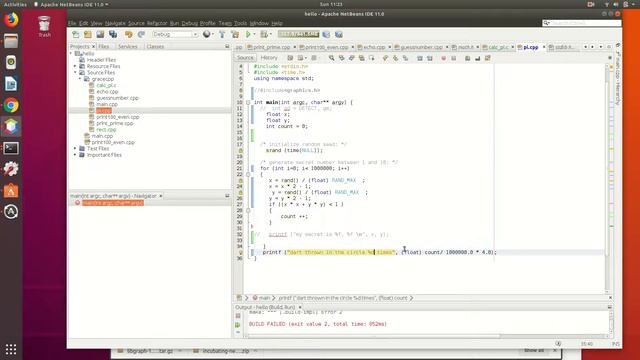Expand the Test Files node
Image resolution: width=640 pixels, height=360 pixels.
(76, 149)
